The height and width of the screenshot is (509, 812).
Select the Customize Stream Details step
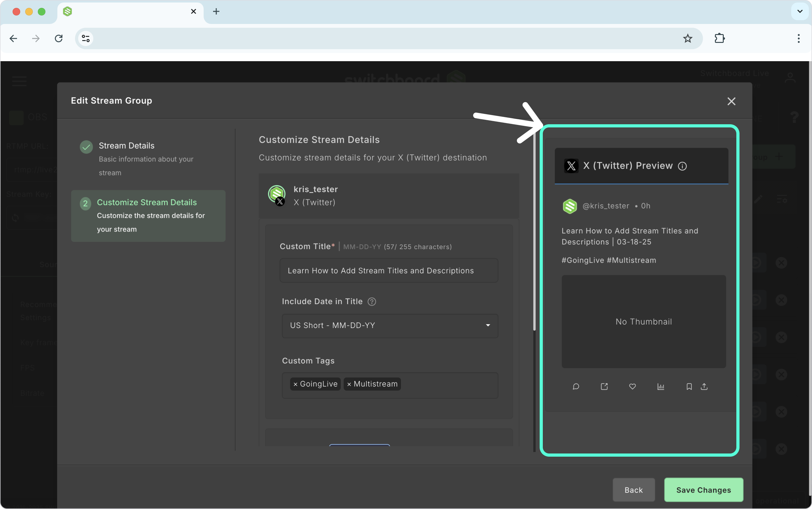click(148, 216)
